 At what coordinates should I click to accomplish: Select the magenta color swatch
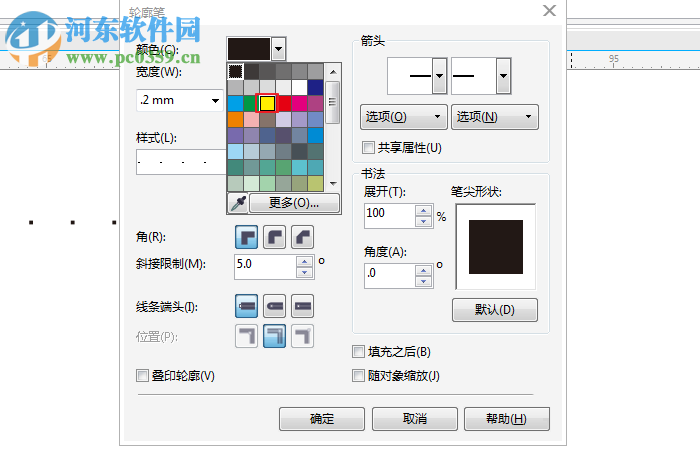[300, 104]
